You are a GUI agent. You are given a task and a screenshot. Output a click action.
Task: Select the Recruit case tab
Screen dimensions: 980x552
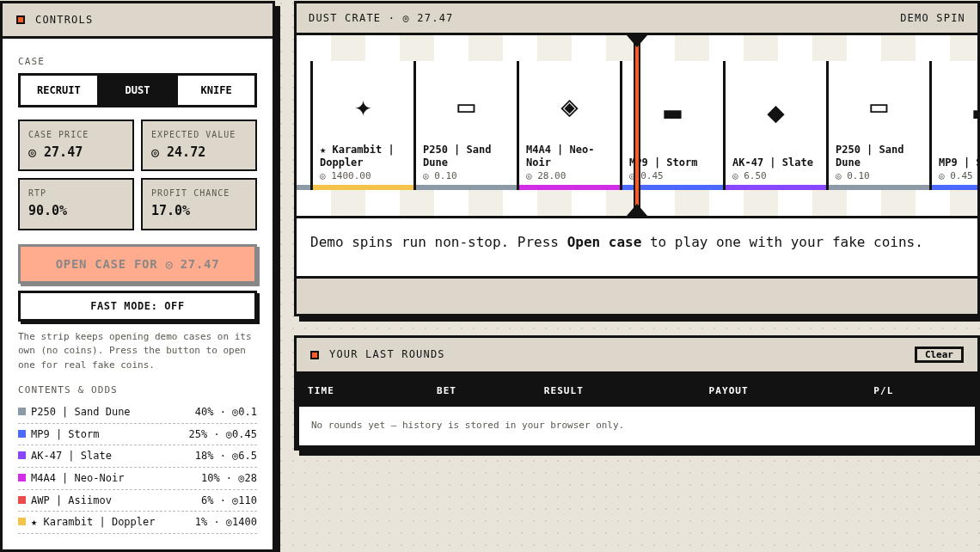click(58, 90)
